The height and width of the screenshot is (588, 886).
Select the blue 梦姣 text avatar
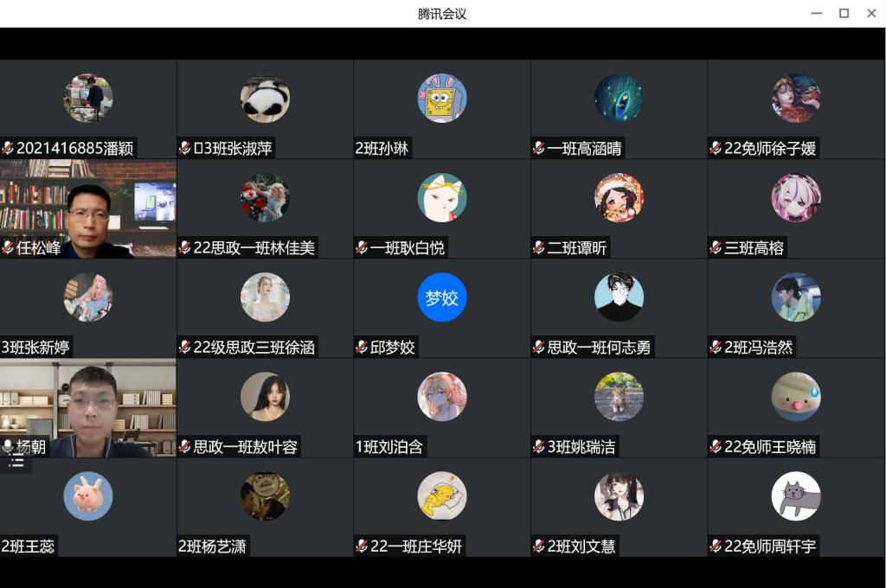(442, 297)
